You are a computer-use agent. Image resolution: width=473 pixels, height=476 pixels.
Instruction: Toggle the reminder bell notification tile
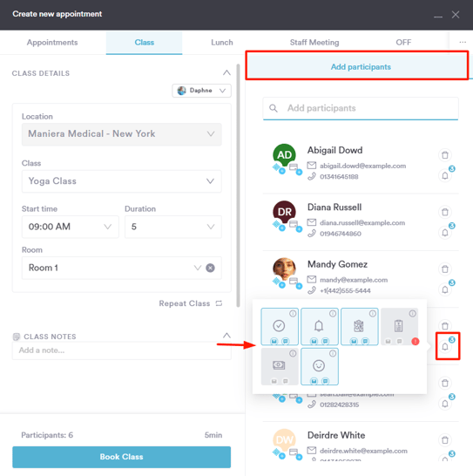coord(319,327)
